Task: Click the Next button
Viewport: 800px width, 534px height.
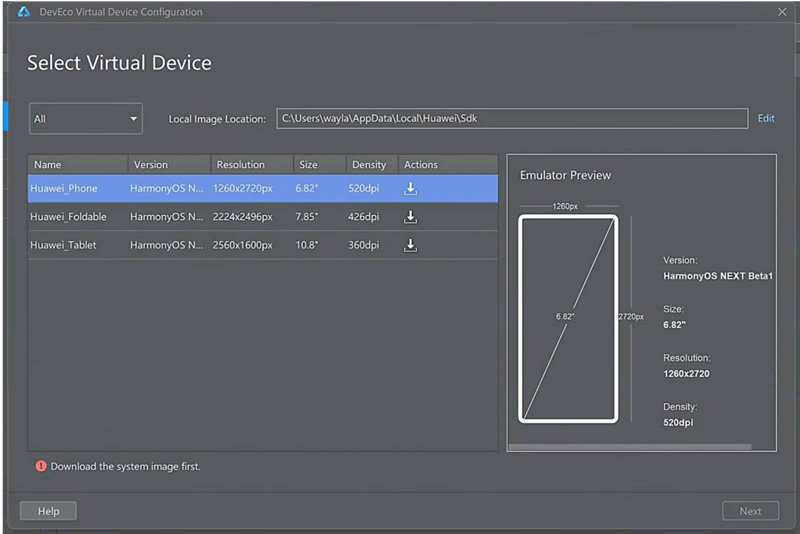Action: pyautogui.click(x=751, y=511)
